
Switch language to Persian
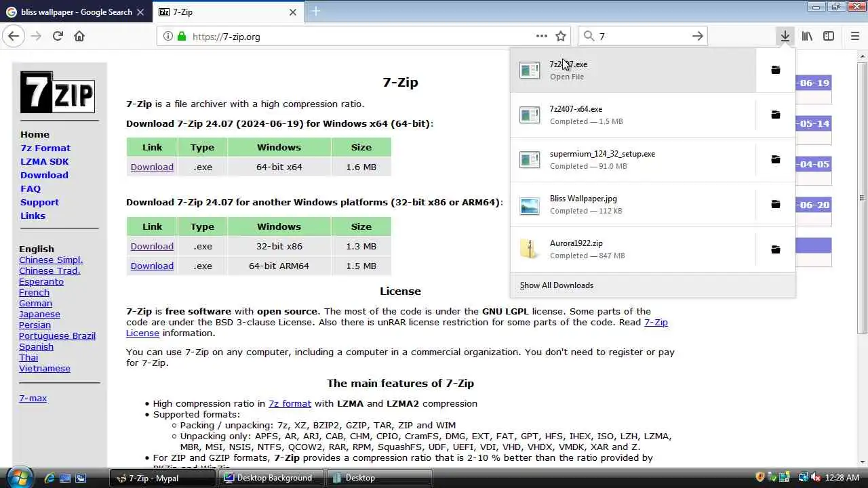(x=35, y=325)
